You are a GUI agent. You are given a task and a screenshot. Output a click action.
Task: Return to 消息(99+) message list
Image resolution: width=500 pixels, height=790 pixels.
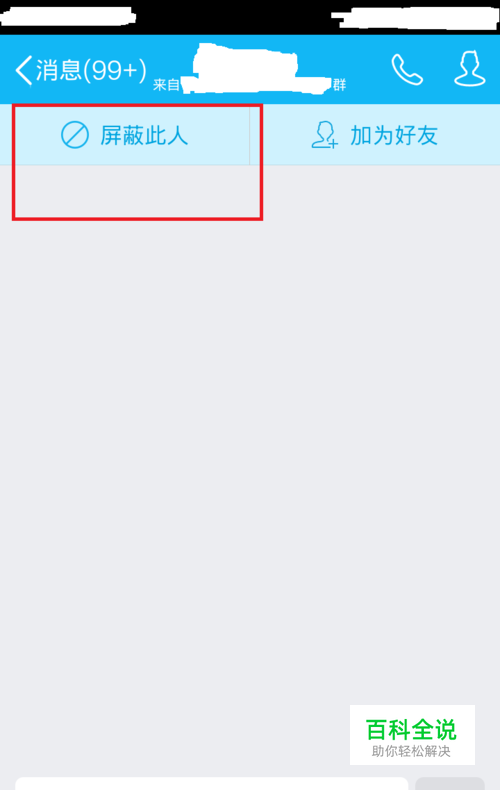coord(91,70)
